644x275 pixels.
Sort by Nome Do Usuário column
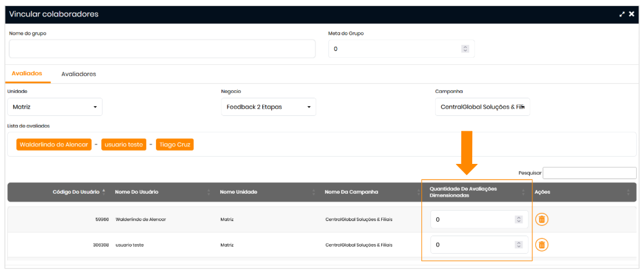(137, 192)
